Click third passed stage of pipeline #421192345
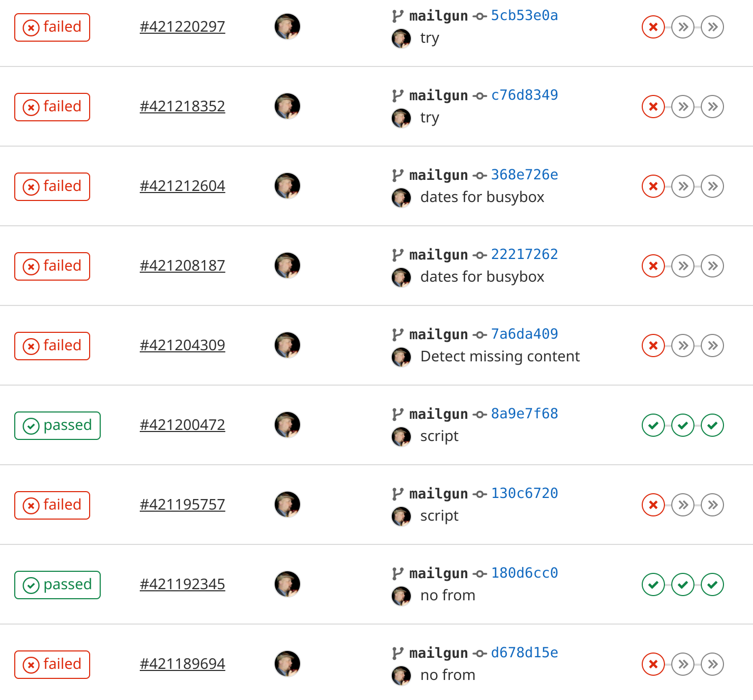The image size is (753, 700). point(712,584)
